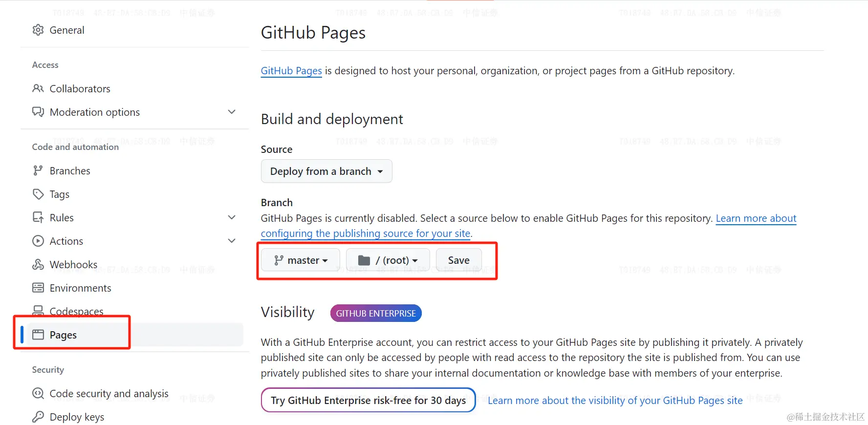The height and width of the screenshot is (425, 868).
Task: Open the master branch selector
Action: [300, 260]
